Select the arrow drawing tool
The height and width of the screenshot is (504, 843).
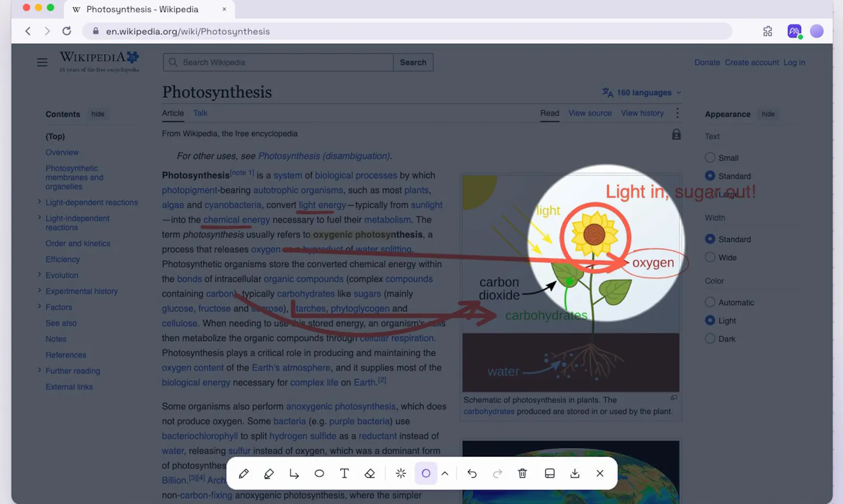click(x=294, y=473)
